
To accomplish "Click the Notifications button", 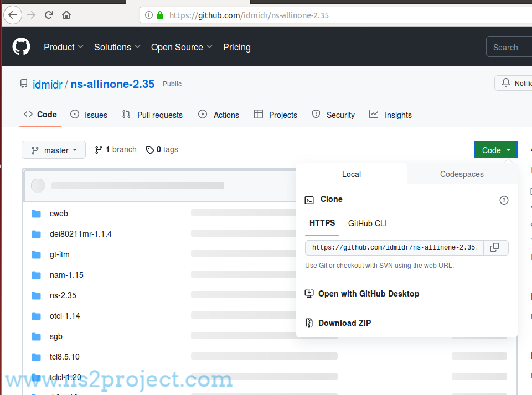I will (513, 83).
